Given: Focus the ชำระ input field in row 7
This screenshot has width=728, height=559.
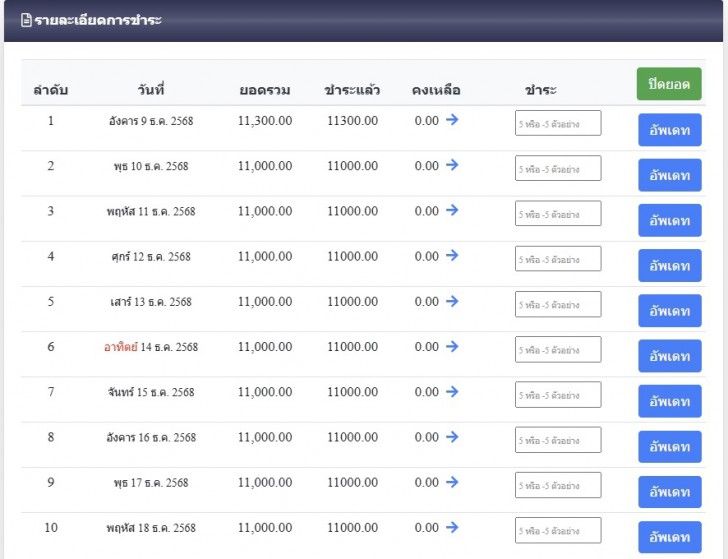Looking at the screenshot, I should tap(558, 395).
